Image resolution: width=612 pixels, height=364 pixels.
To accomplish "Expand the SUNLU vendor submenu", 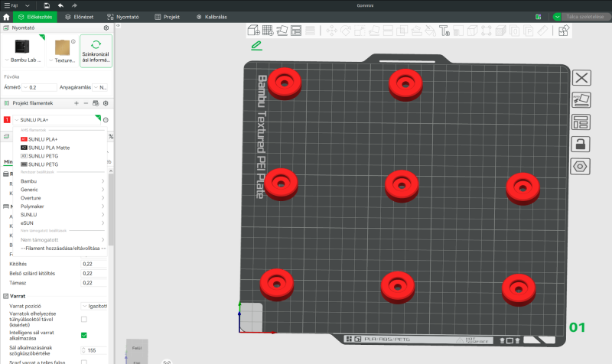I will [x=60, y=215].
